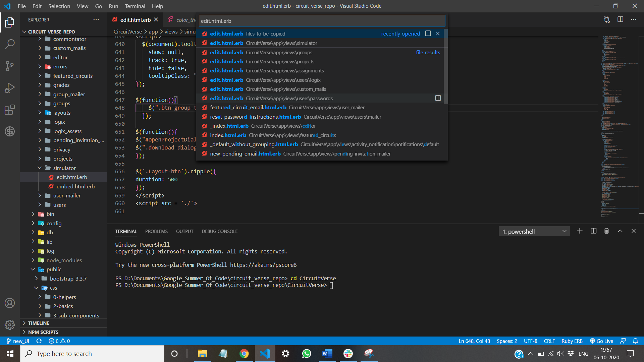The height and width of the screenshot is (362, 644).
Task: Open the Search sidebar
Action: (10, 44)
